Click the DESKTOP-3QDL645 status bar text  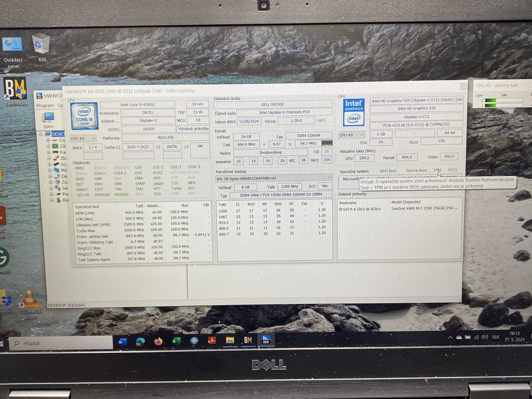66,305
